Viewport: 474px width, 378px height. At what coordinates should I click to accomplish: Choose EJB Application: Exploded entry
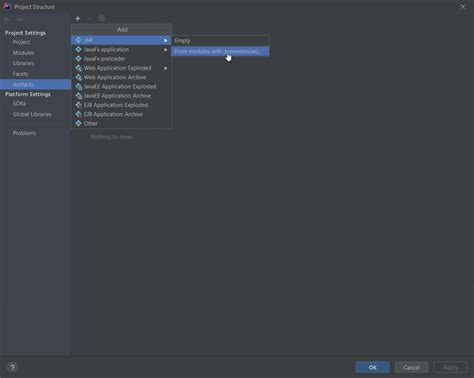coord(121,105)
